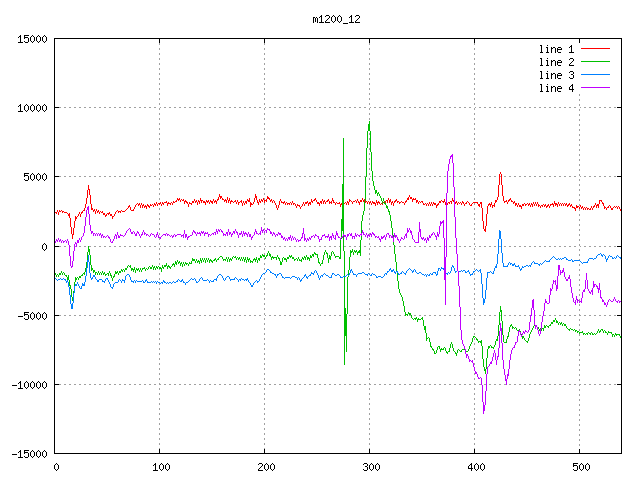This screenshot has height=480, width=640.
Task: Select the 'line 3' legend label
Action: click(557, 75)
